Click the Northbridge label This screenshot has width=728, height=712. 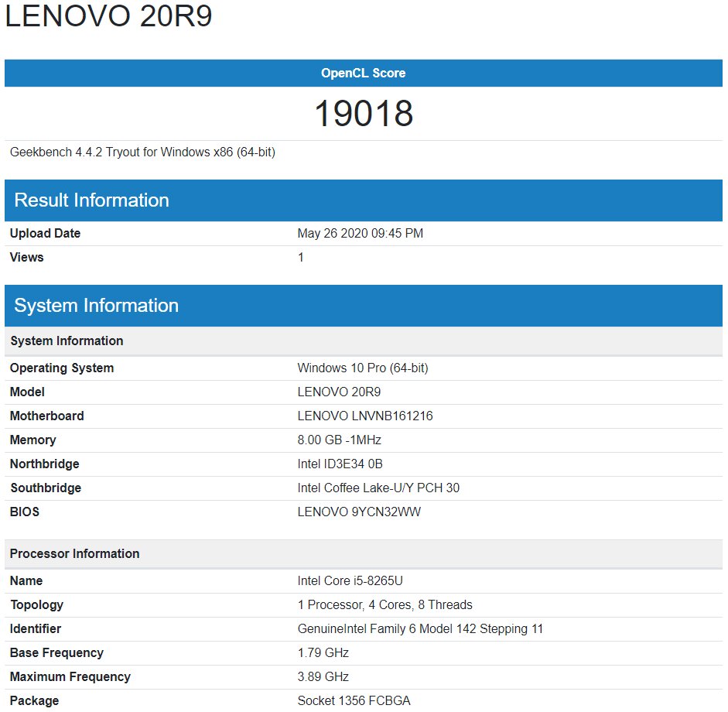(45, 464)
